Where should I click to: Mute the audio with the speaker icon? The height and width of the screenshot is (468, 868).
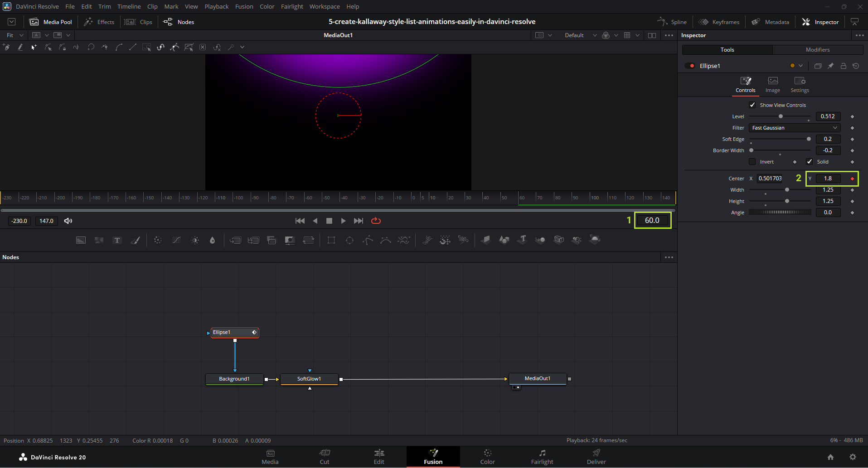[68, 221]
